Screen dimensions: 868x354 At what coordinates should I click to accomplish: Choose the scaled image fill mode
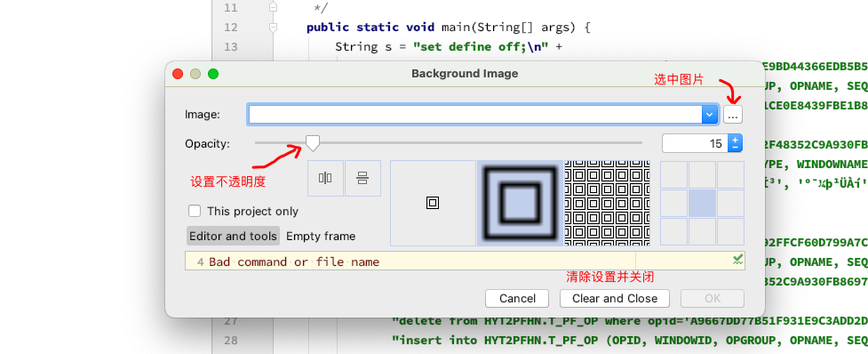pos(521,204)
